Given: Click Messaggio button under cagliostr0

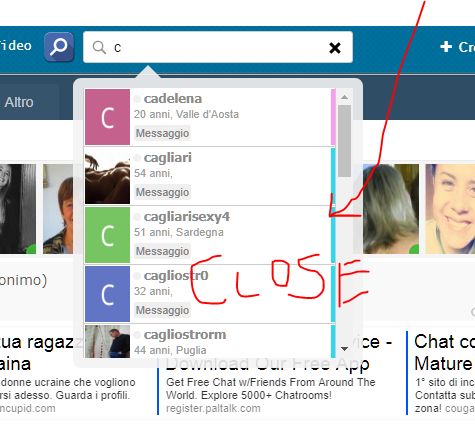Looking at the screenshot, I should pyautogui.click(x=162, y=310).
